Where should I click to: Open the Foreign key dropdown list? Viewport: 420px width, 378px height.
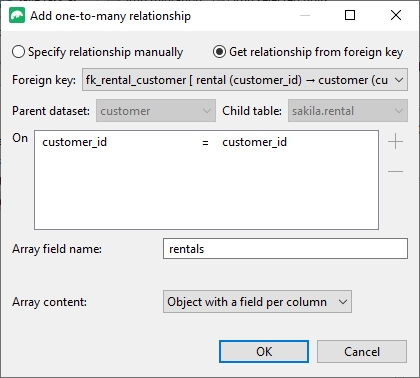[x=245, y=80]
